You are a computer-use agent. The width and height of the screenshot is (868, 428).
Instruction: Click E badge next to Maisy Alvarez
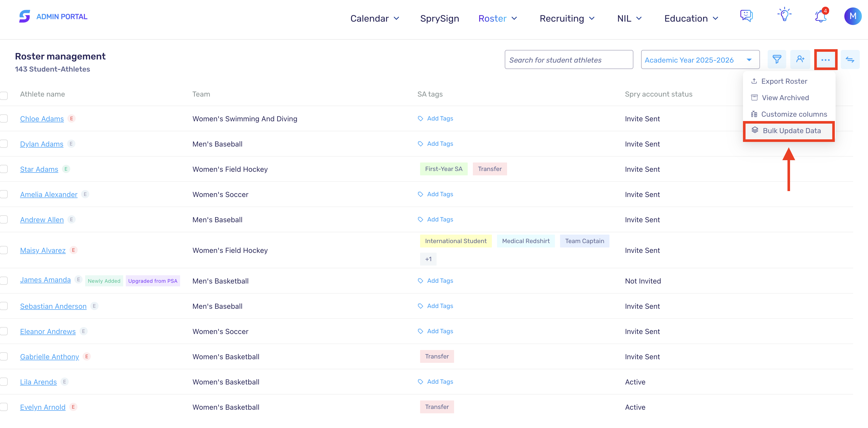coord(74,250)
